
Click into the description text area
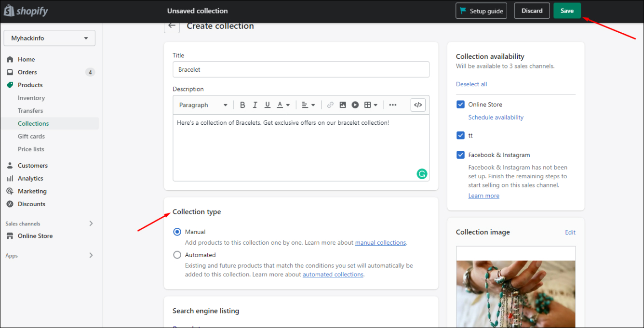pos(301,147)
